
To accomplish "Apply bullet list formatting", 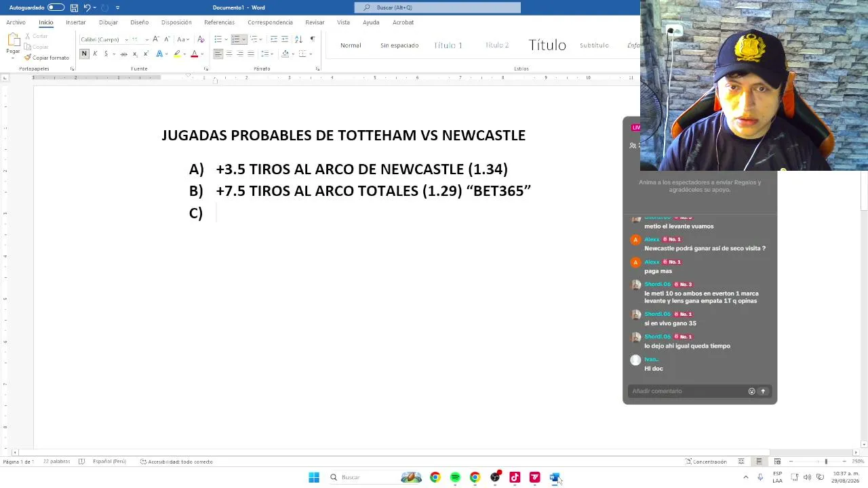I will 218,39.
